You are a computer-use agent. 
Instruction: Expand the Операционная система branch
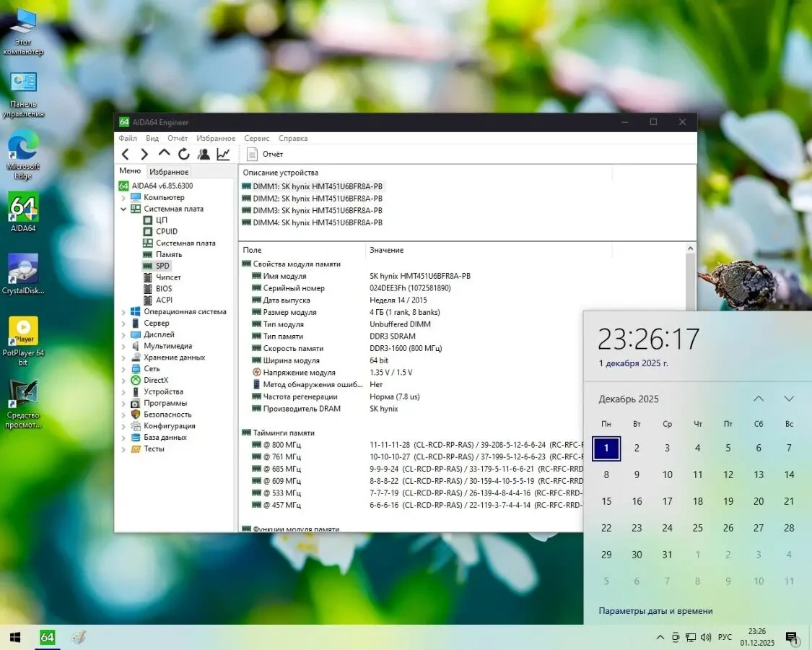click(x=123, y=311)
